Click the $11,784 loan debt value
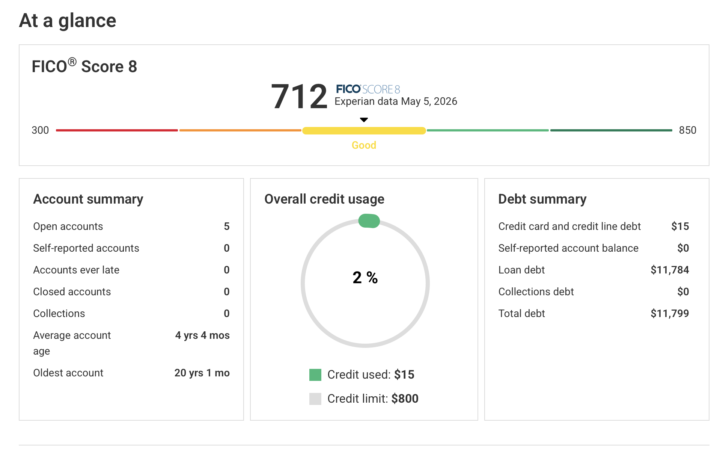 pyautogui.click(x=669, y=270)
